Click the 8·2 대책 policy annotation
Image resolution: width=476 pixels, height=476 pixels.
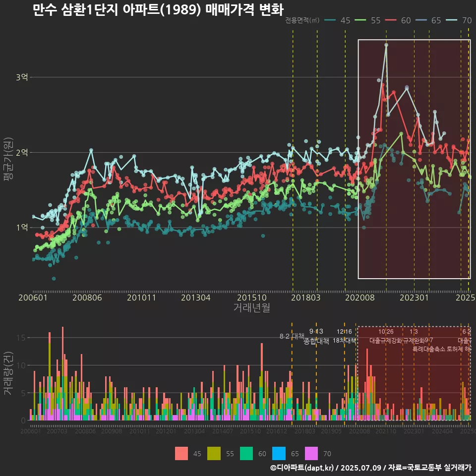point(292,336)
